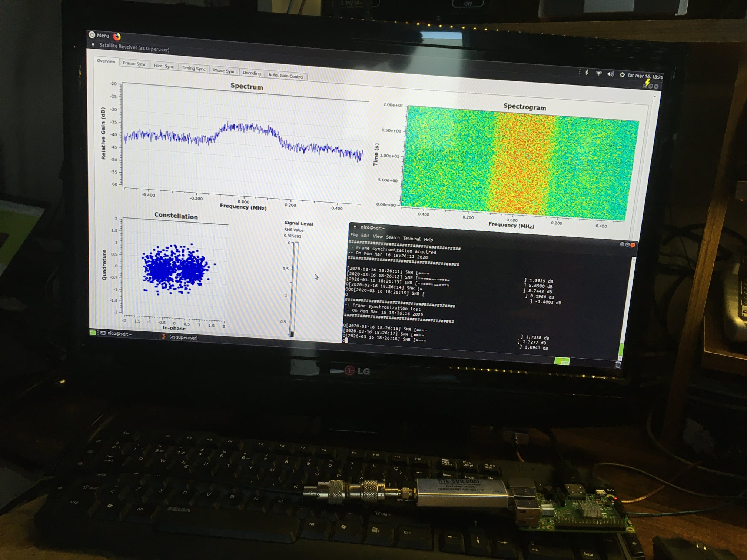Open the Frame Sync tab
This screenshot has width=747, height=560.
click(134, 64)
